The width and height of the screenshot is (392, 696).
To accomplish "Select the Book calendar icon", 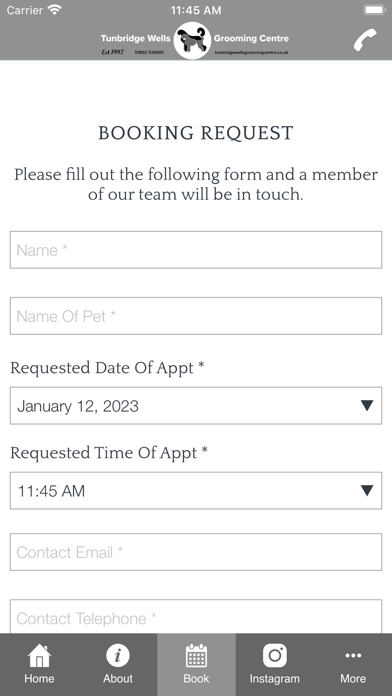I will click(x=196, y=656).
